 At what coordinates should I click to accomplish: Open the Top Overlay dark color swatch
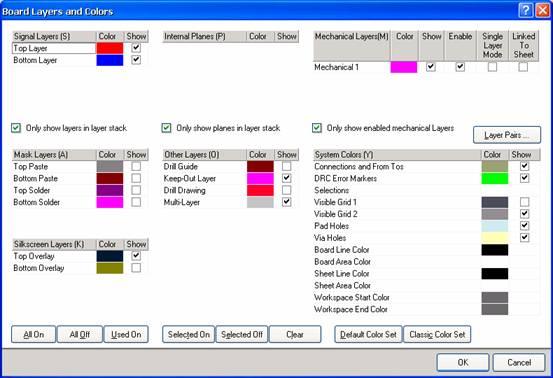[x=110, y=256]
